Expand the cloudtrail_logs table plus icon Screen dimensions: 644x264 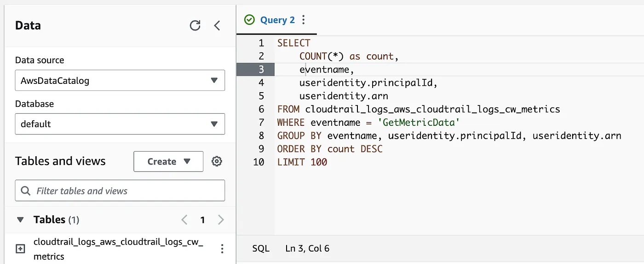click(x=20, y=249)
